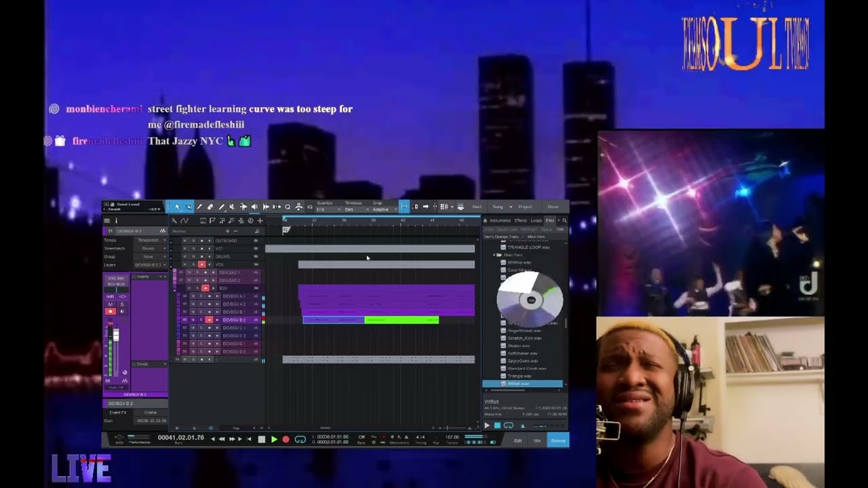This screenshot has height=488, width=868.
Task: Select the Arrow tool in the toolbar
Action: point(177,207)
